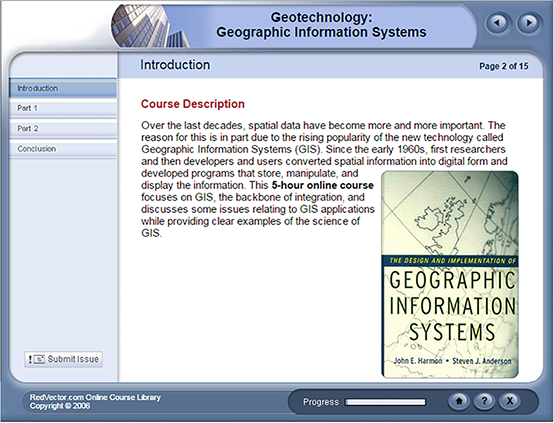Select the Introduction section in sidebar

coord(63,88)
